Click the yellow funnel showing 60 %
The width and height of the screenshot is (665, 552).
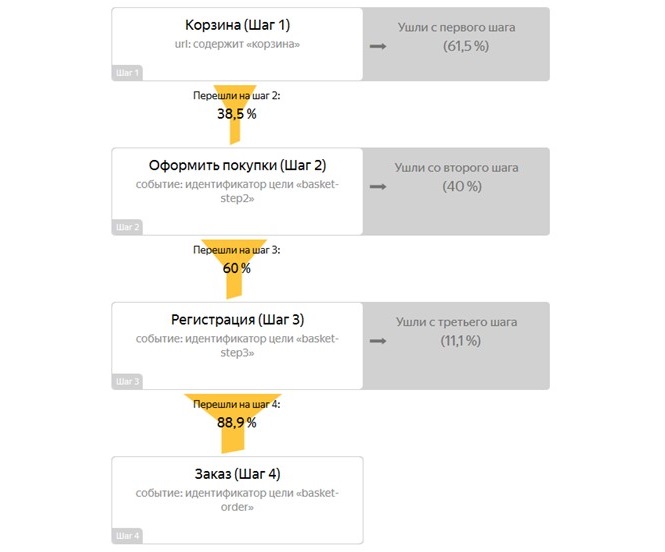234,269
